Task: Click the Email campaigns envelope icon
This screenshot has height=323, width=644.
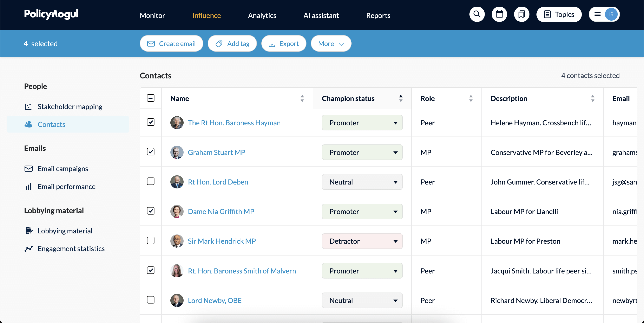Action: click(x=28, y=169)
